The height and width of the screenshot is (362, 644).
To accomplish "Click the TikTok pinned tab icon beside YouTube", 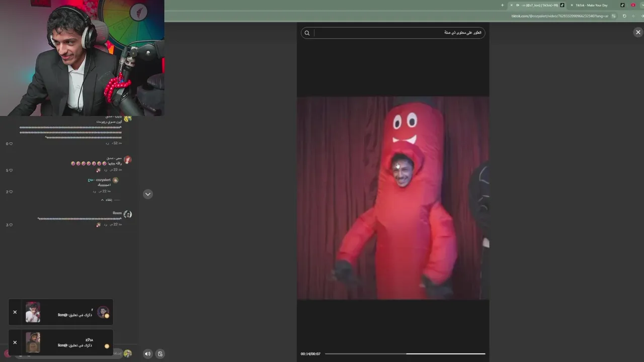I will coord(622,5).
